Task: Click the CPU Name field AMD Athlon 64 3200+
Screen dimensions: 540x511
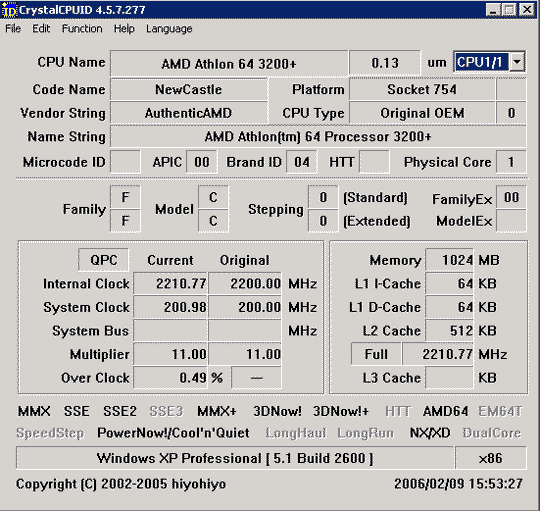Action: pyautogui.click(x=229, y=63)
